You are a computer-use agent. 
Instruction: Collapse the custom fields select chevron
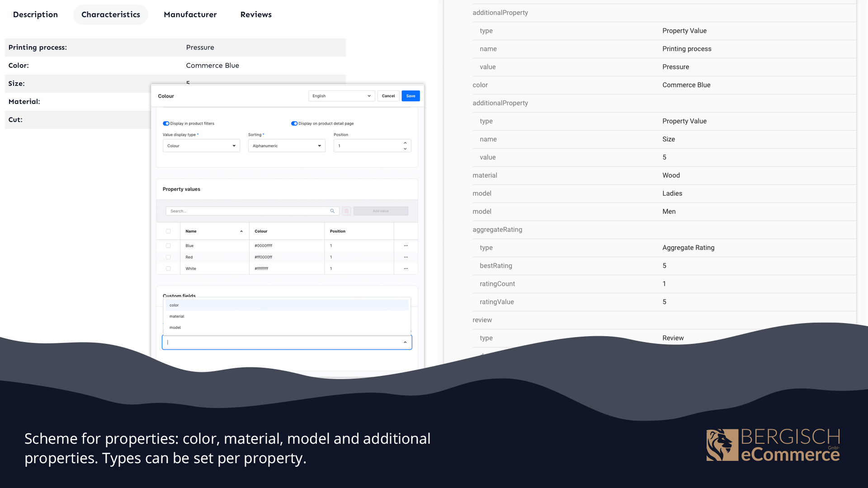coord(405,343)
